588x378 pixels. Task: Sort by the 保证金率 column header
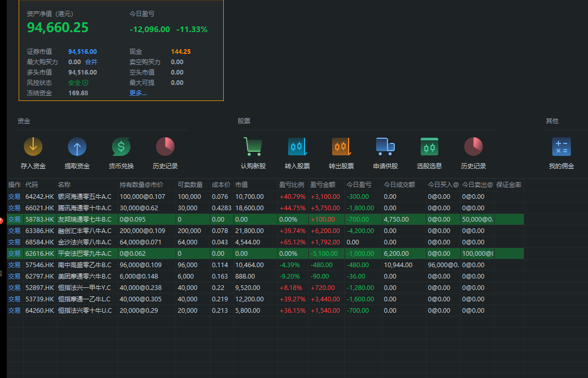509,185
